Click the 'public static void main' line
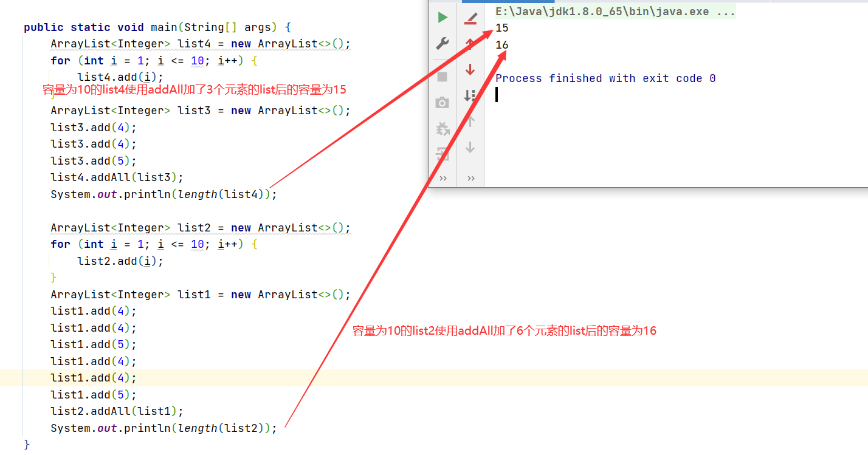Screen dimensions: 868x455 [x=157, y=27]
